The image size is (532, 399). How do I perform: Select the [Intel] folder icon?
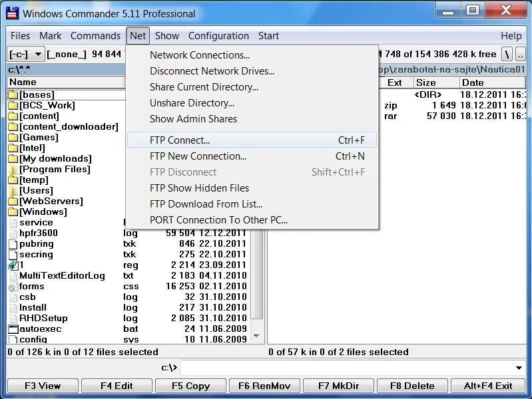tap(13, 148)
